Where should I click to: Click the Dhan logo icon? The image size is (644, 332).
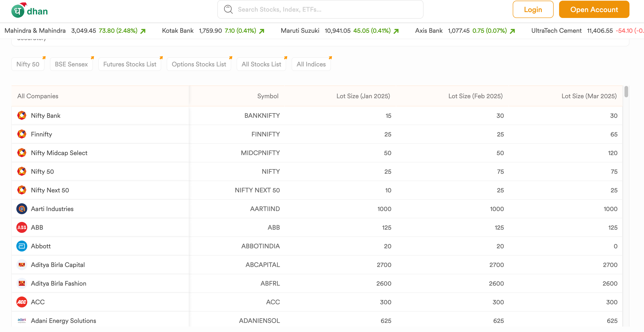pos(18,11)
